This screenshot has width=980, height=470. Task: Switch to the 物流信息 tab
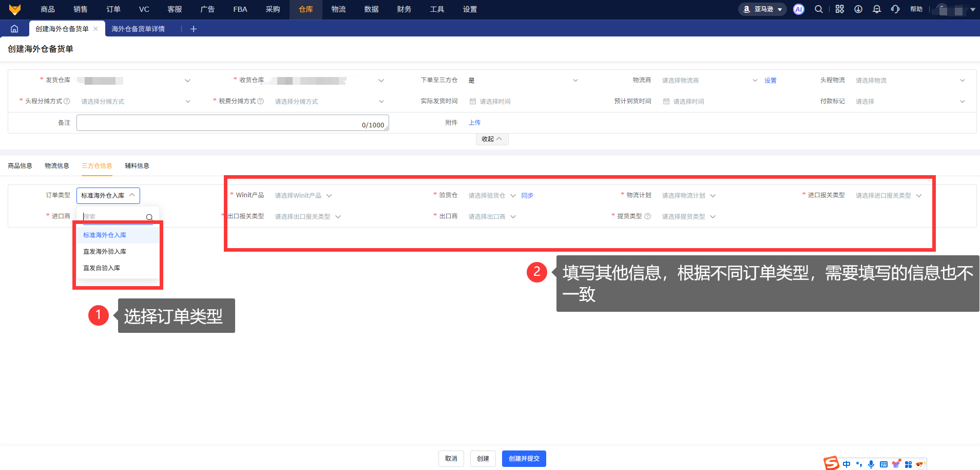click(57, 166)
